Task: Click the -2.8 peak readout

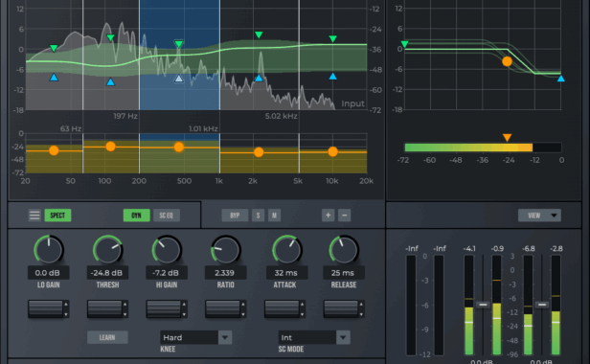Action: tap(556, 248)
